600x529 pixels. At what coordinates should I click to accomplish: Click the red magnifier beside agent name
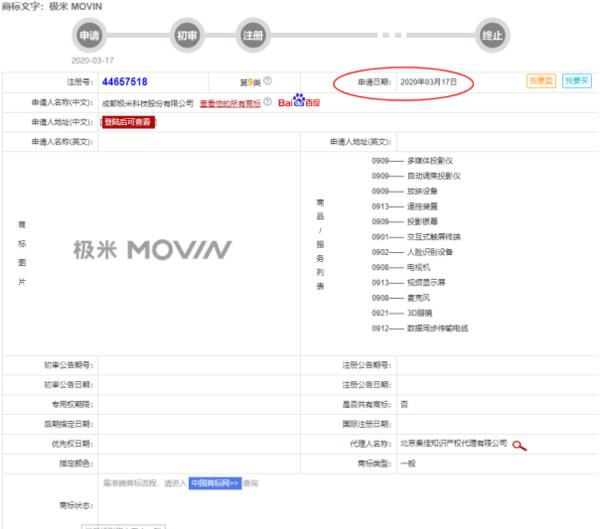coord(519,443)
